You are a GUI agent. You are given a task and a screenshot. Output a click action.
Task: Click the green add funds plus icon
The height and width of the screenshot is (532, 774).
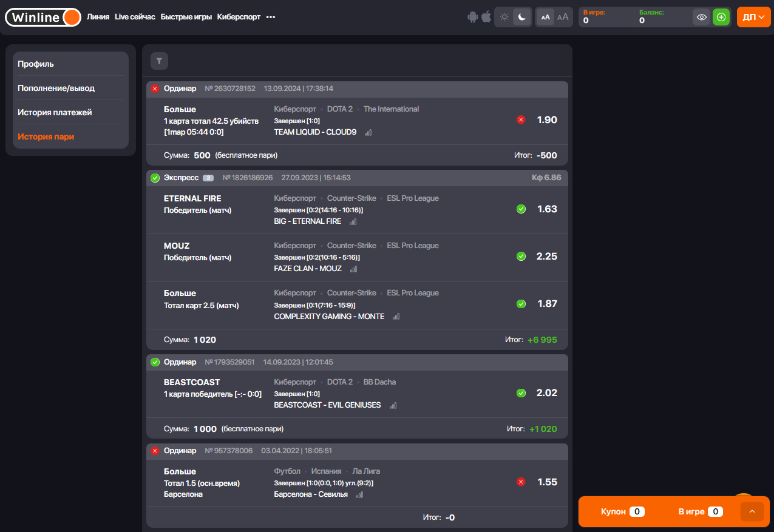pos(721,18)
